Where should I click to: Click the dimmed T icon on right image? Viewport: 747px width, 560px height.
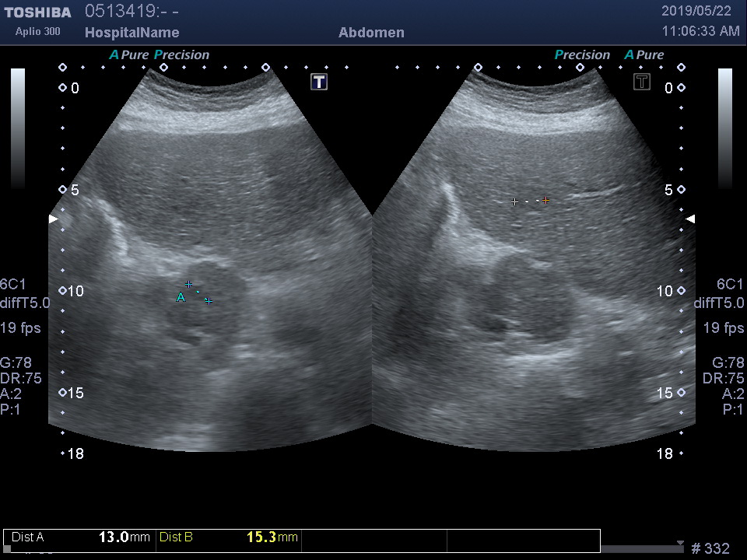(641, 82)
